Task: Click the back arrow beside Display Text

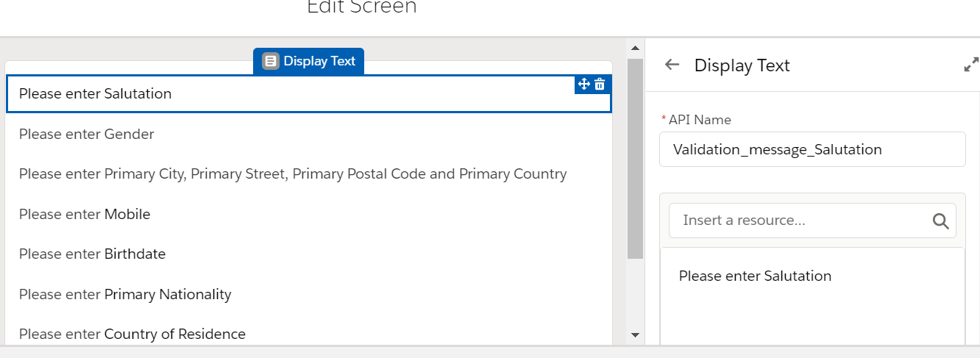Action: [672, 65]
